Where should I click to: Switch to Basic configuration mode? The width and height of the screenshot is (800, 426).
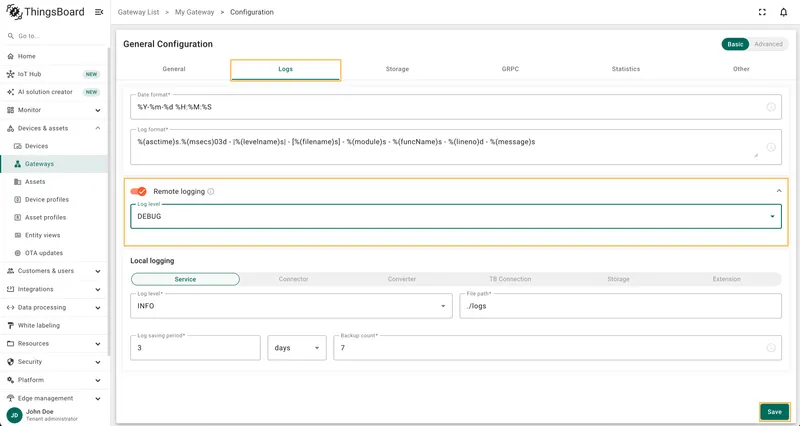[x=735, y=44]
